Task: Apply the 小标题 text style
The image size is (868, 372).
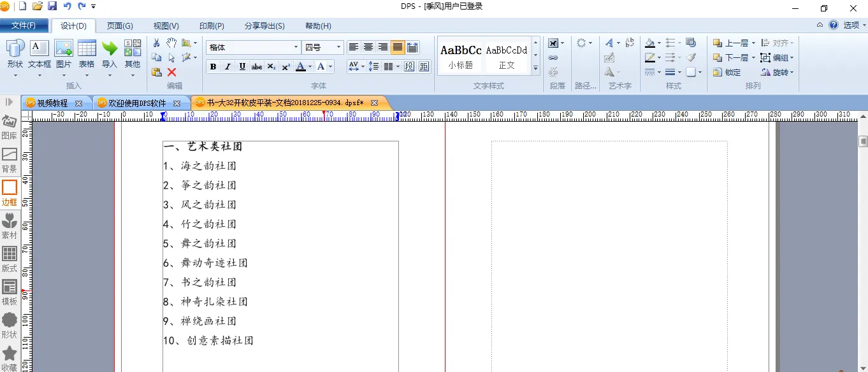Action: 461,57
